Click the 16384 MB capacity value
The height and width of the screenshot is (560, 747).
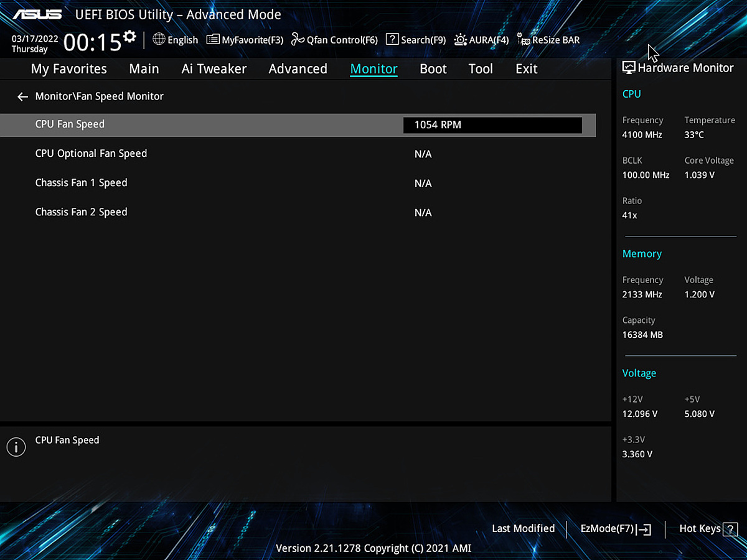point(642,335)
